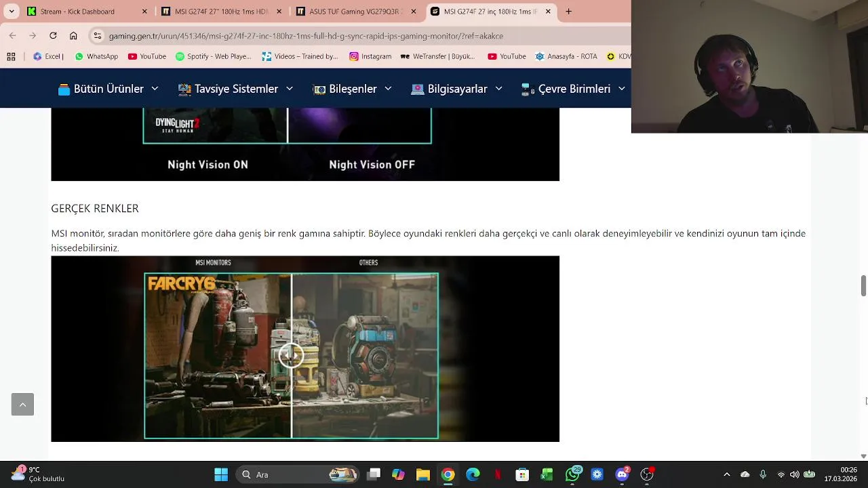This screenshot has height=488, width=868.
Task: Close the Stream - Kick Dashboard tab
Action: [x=144, y=12]
